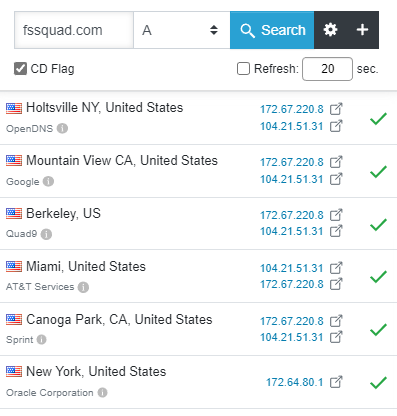The width and height of the screenshot is (397, 416).
Task: Uncheck the CD Flag checkbox
Action: point(20,69)
